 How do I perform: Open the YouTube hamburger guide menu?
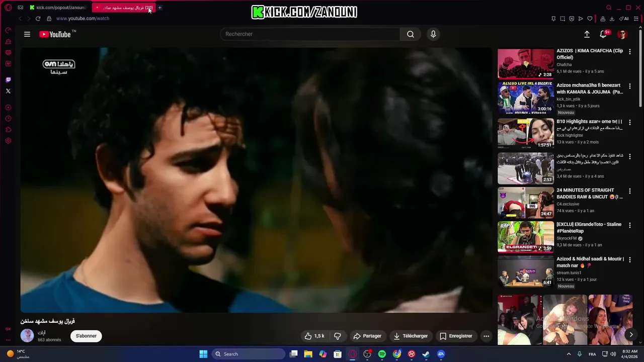tap(27, 34)
